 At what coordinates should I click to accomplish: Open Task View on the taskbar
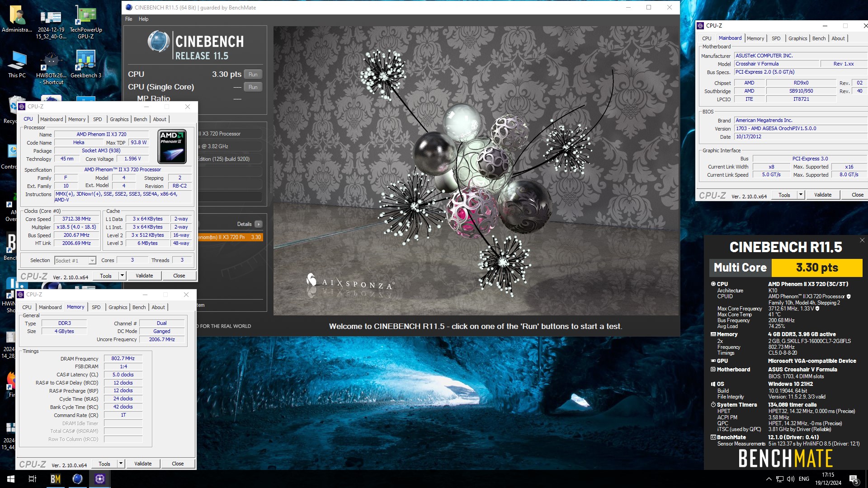click(33, 479)
